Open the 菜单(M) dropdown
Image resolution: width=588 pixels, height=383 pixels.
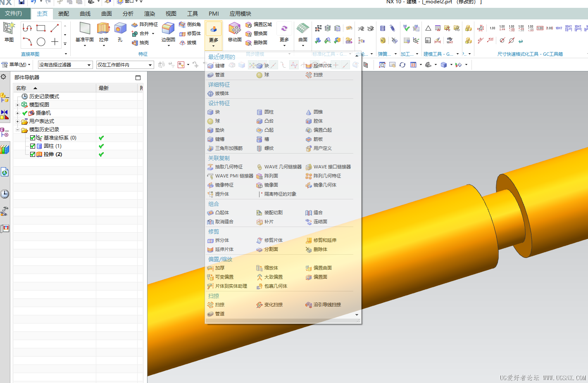pos(17,65)
